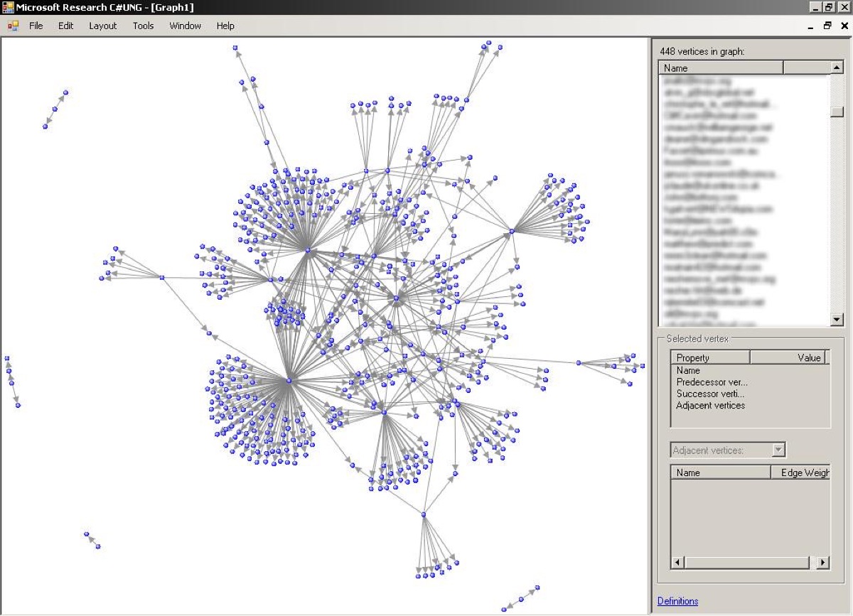Open the Help menu
Image resolution: width=853 pixels, height=616 pixels.
point(225,26)
